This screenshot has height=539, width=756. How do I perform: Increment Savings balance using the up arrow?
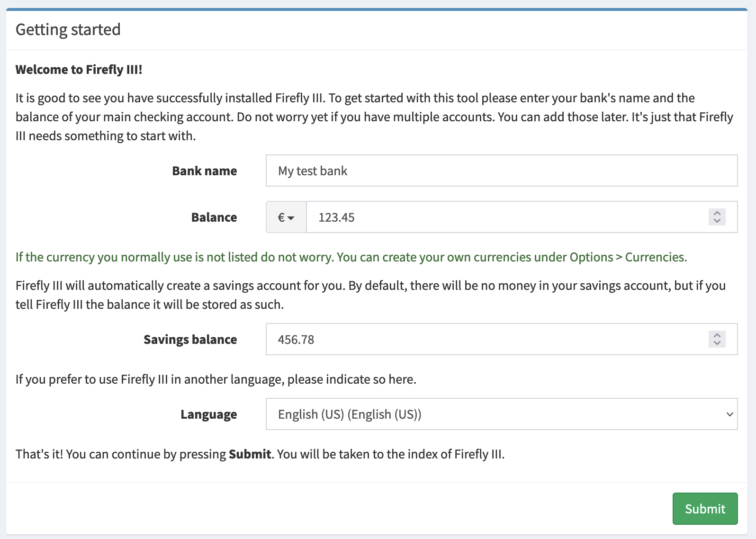pos(717,335)
